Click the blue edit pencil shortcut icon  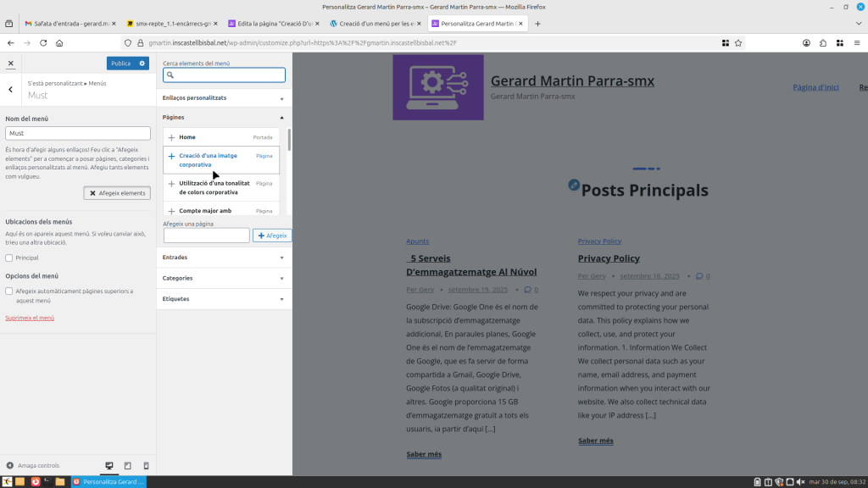[x=574, y=185]
